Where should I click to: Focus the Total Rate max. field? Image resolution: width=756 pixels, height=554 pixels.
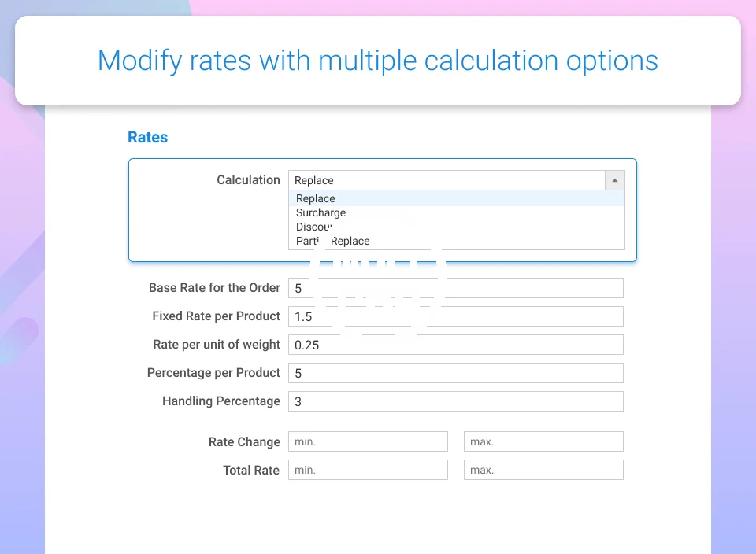[543, 470]
